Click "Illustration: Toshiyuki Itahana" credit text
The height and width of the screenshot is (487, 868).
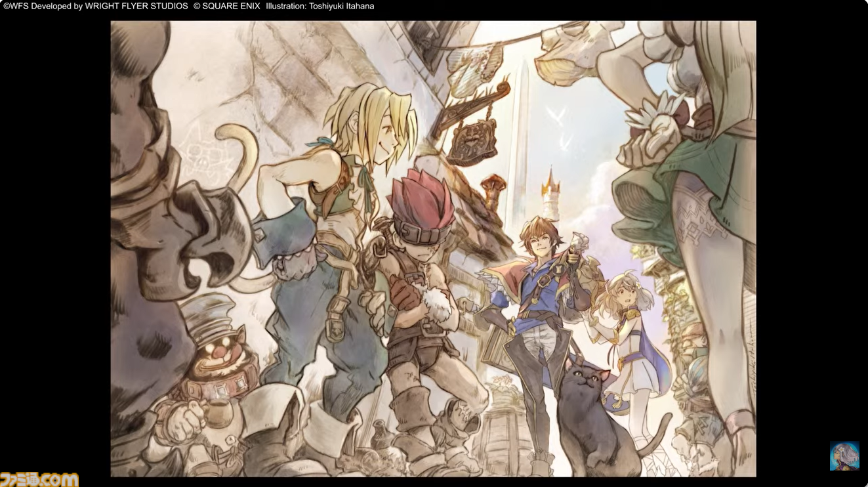click(x=320, y=6)
